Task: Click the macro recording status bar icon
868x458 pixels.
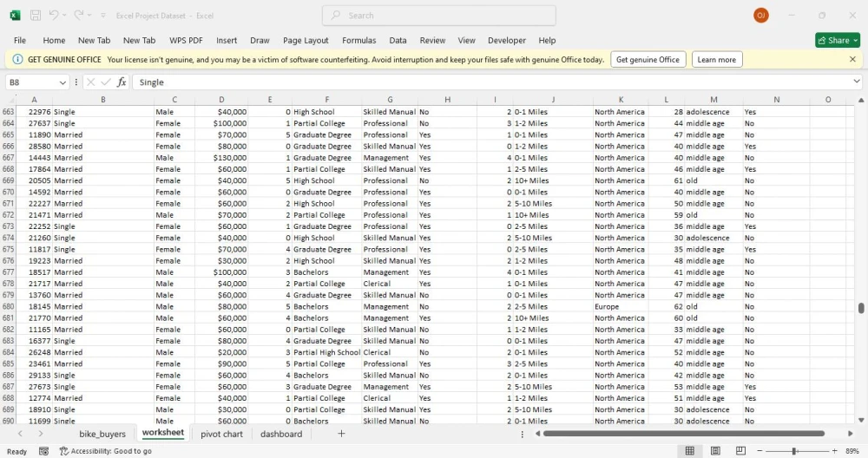Action: click(x=45, y=451)
